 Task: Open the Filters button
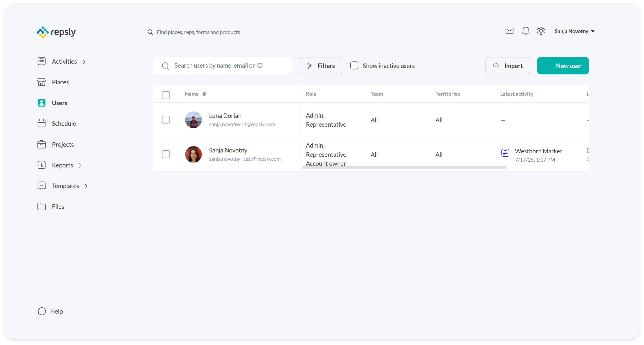click(x=320, y=66)
